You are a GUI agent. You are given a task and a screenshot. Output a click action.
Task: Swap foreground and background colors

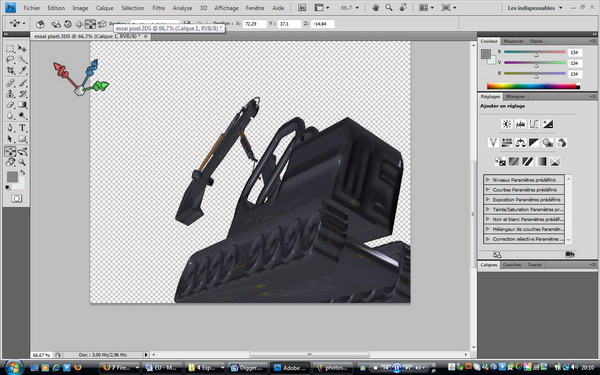pyautogui.click(x=23, y=173)
